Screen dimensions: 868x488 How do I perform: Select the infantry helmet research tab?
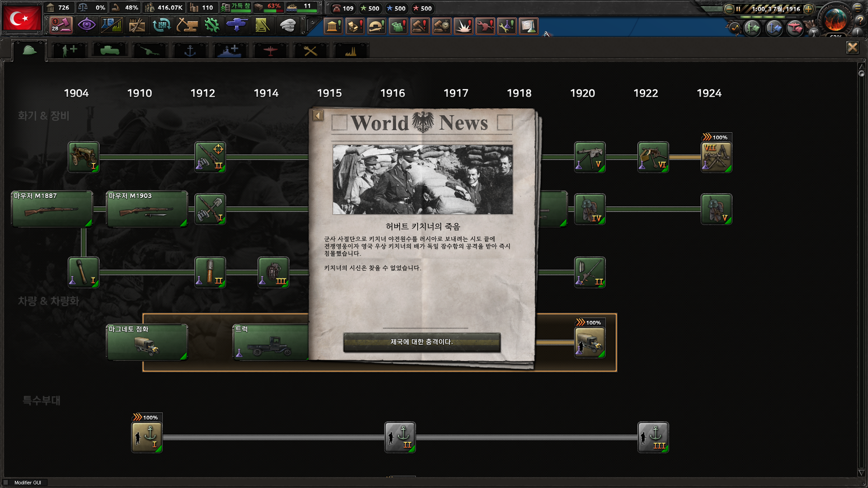pos(29,50)
